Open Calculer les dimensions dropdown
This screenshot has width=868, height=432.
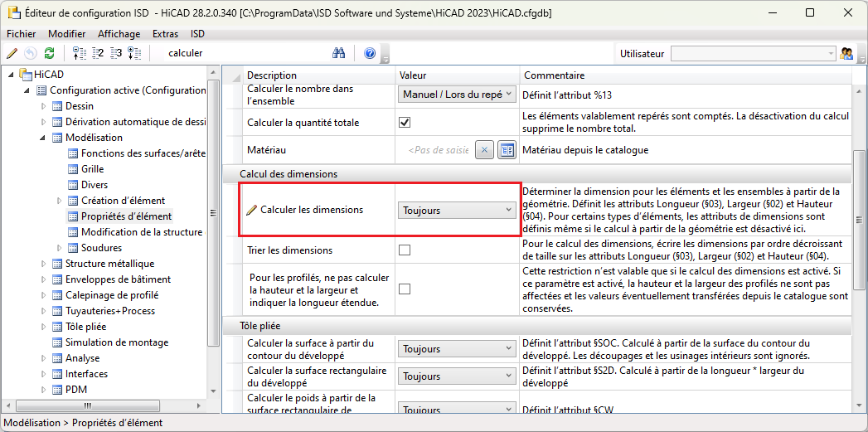[457, 211]
